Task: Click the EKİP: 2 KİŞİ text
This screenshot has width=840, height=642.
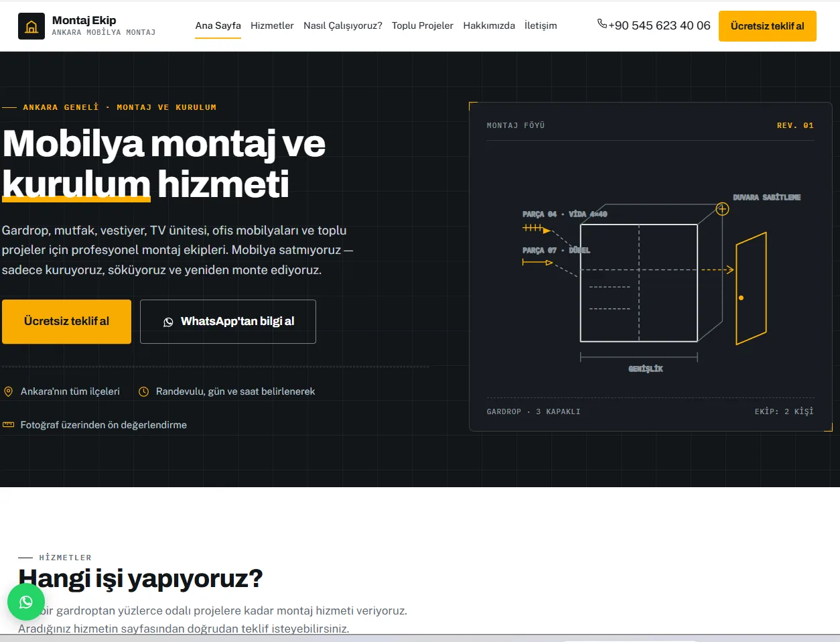Action: 784,411
